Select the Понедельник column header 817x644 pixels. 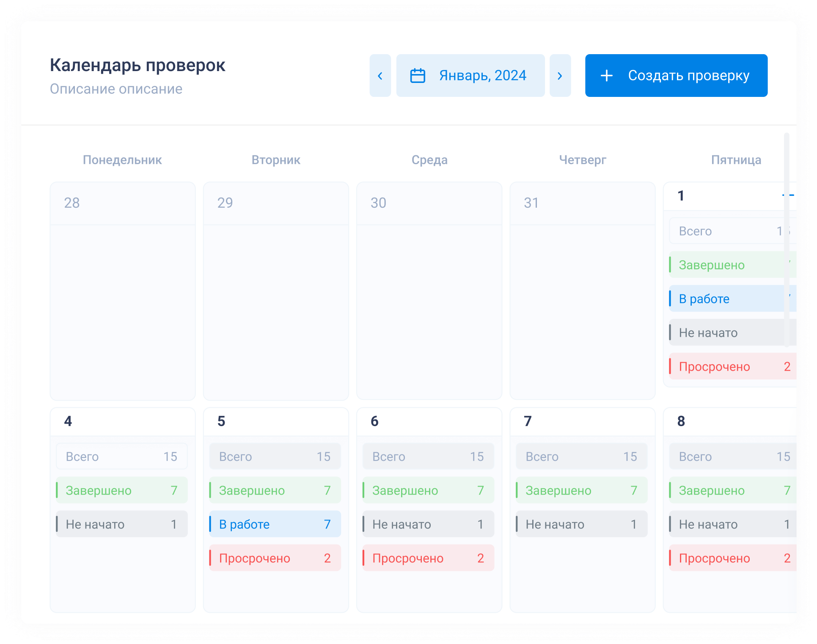click(x=122, y=160)
